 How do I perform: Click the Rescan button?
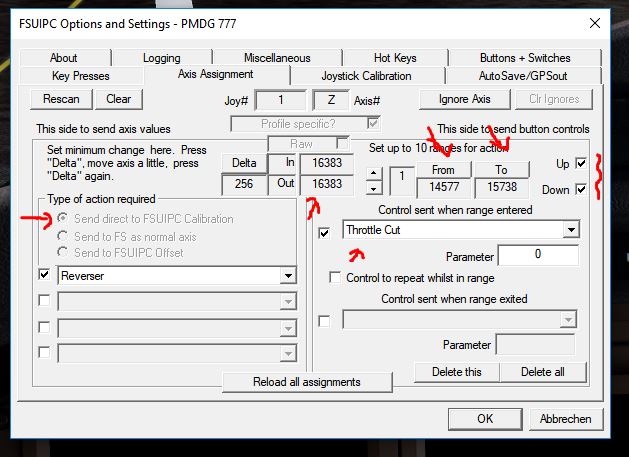click(61, 99)
